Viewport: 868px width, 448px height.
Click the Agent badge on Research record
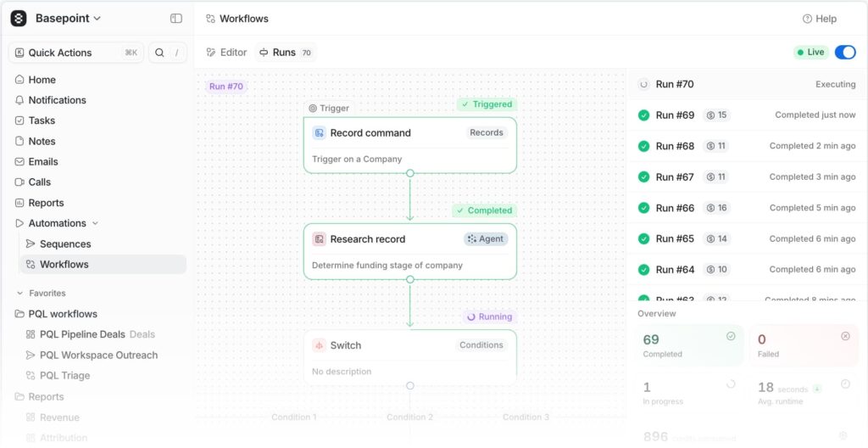486,239
